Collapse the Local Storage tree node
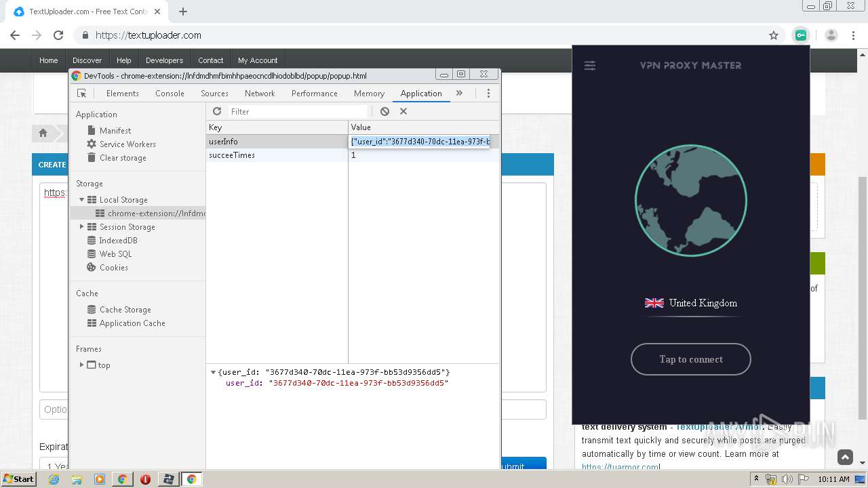The width and height of the screenshot is (868, 488). point(82,200)
